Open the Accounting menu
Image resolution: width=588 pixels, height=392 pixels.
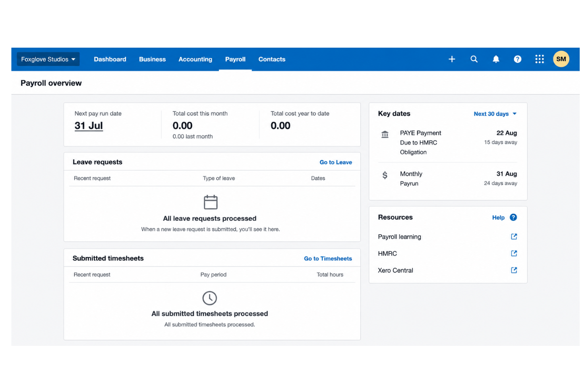click(195, 59)
